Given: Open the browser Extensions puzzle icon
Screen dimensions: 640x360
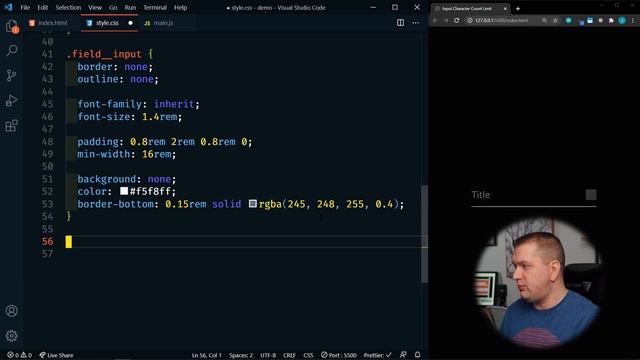Looking at the screenshot, I should 611,20.
